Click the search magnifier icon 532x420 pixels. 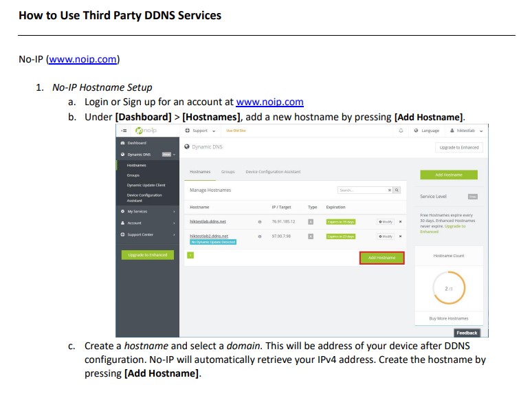[397, 190]
